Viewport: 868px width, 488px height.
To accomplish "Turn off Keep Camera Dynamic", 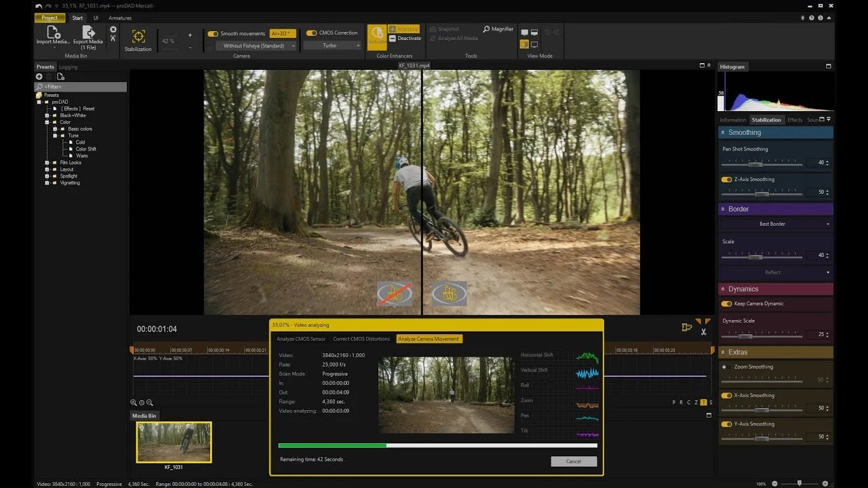I will click(x=726, y=304).
